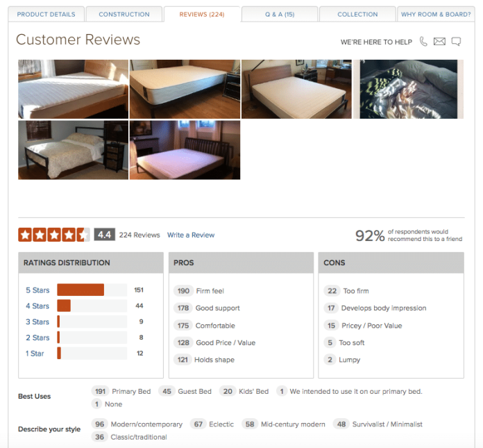Open the dark bedding customer photo

click(x=408, y=89)
